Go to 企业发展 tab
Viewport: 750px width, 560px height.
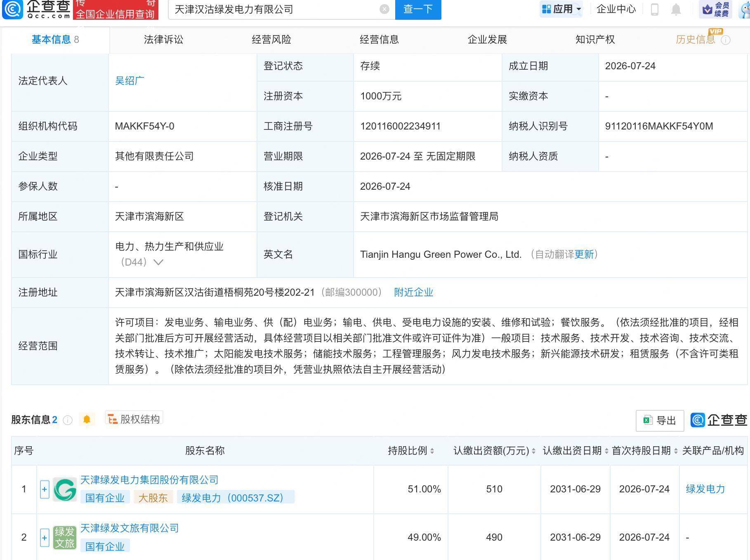click(x=487, y=40)
